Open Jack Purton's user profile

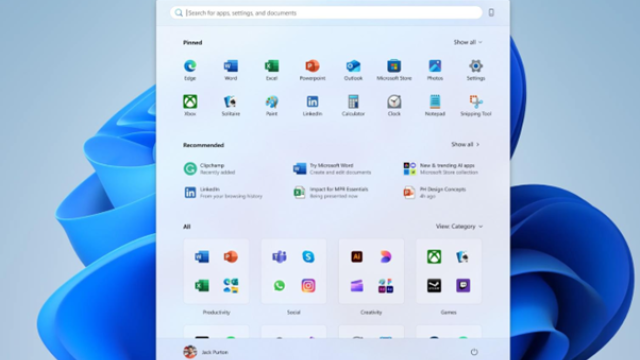point(206,352)
